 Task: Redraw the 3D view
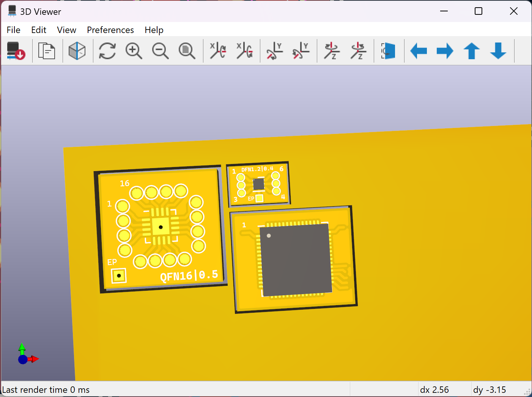107,51
